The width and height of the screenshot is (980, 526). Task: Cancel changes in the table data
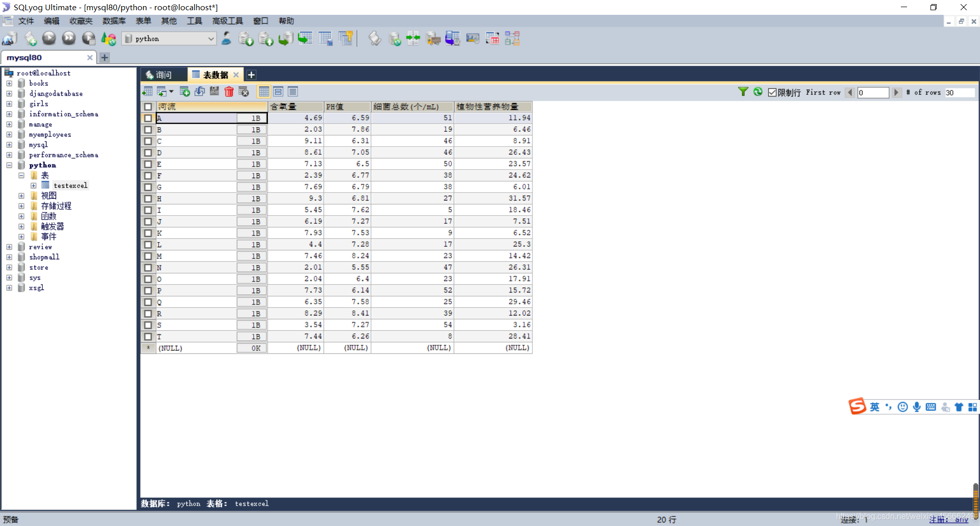[x=243, y=91]
